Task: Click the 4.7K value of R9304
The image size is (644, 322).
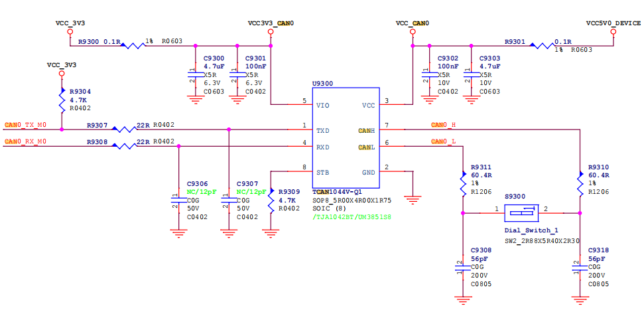Action: click(78, 100)
